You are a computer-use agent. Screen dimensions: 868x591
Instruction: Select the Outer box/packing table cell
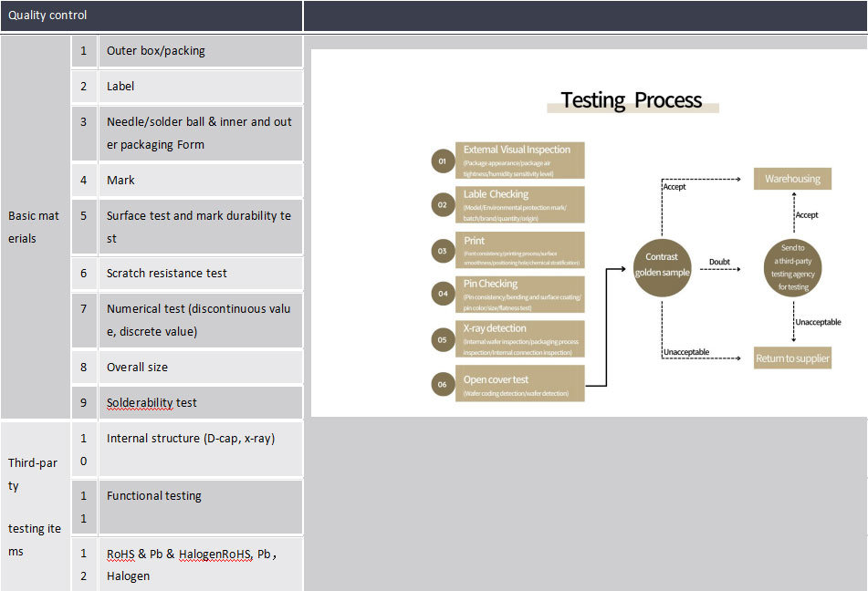200,51
